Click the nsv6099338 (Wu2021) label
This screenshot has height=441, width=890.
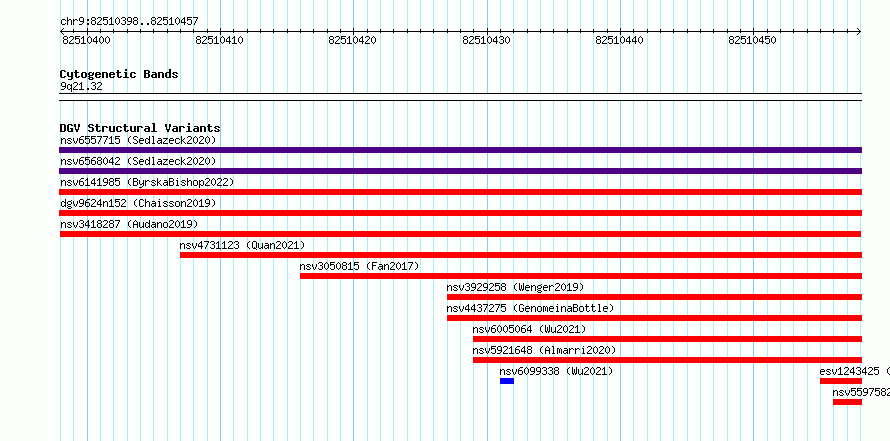[x=556, y=371]
